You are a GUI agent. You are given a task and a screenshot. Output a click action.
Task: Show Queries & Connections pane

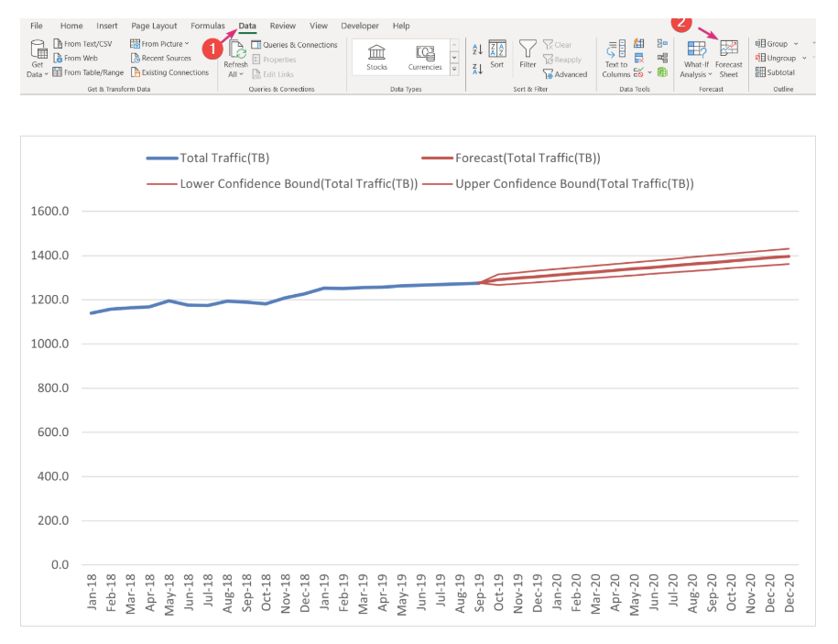click(295, 45)
